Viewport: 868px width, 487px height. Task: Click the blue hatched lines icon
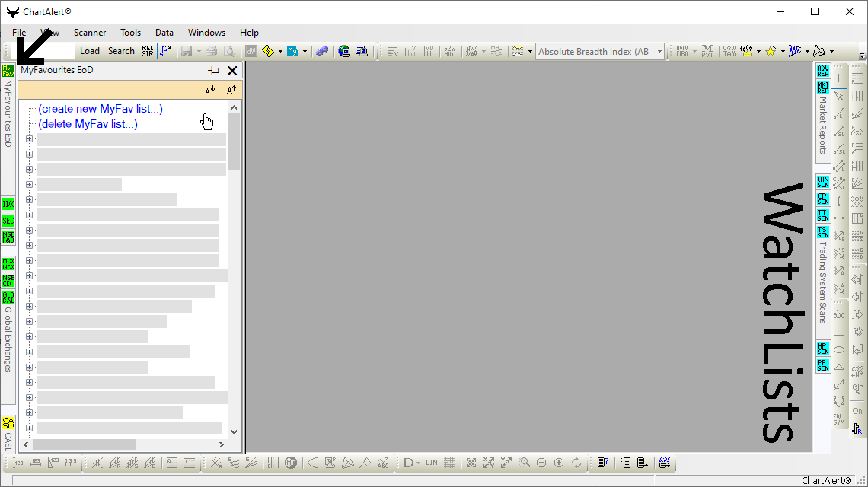795,51
